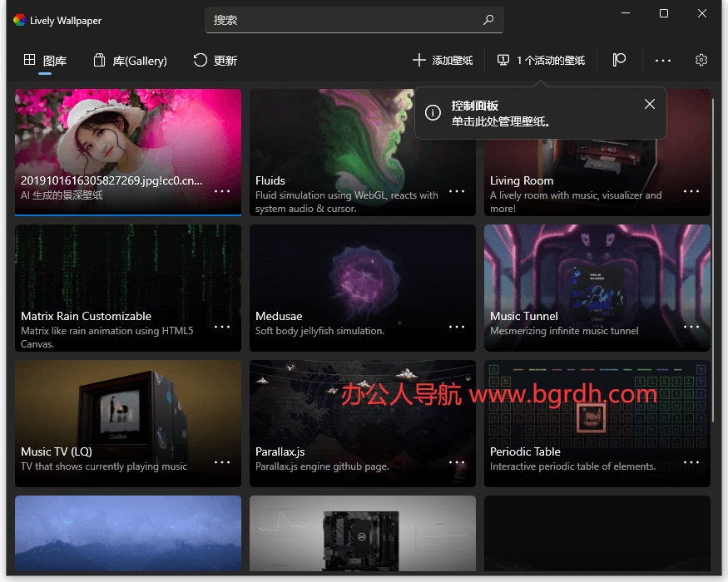Screen dimensions: 728x582
Task: Click the vertical scrollbar in the gallery
Action: point(713,249)
